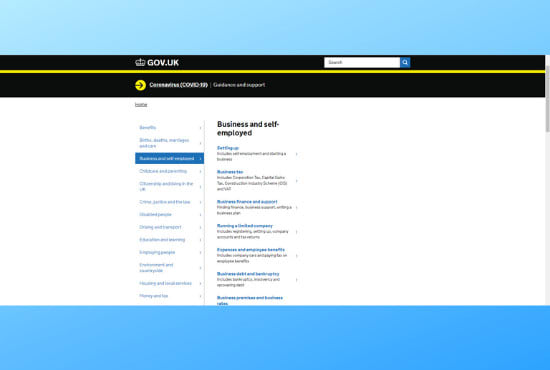The width and height of the screenshot is (550, 370).
Task: Click the 'Business and self-employed' page heading
Action: pos(248,128)
